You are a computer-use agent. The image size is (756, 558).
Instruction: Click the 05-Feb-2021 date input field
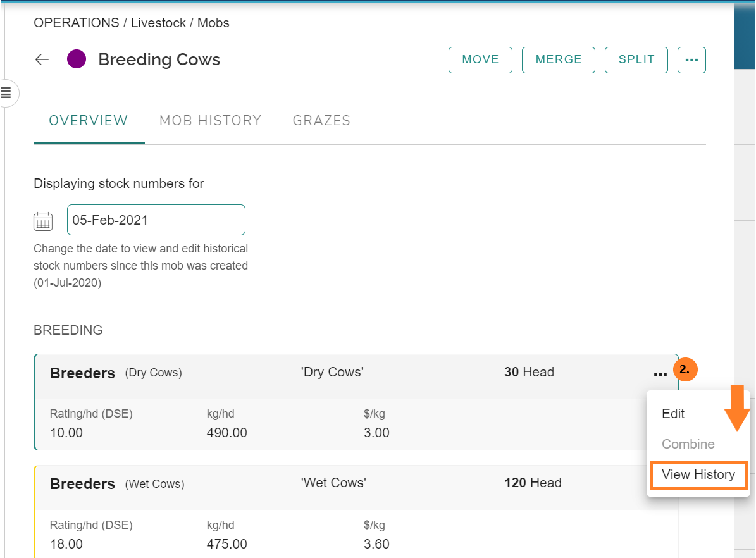click(x=156, y=220)
